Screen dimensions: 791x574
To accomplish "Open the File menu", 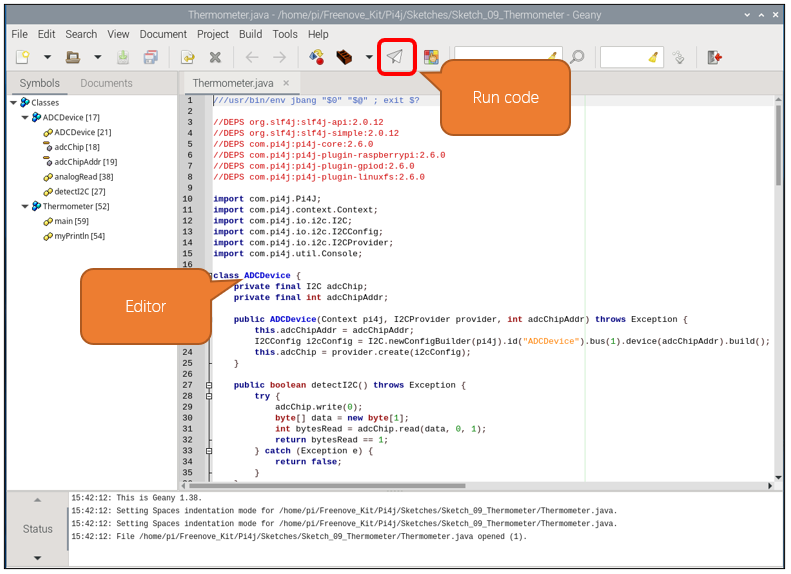I will [20, 34].
